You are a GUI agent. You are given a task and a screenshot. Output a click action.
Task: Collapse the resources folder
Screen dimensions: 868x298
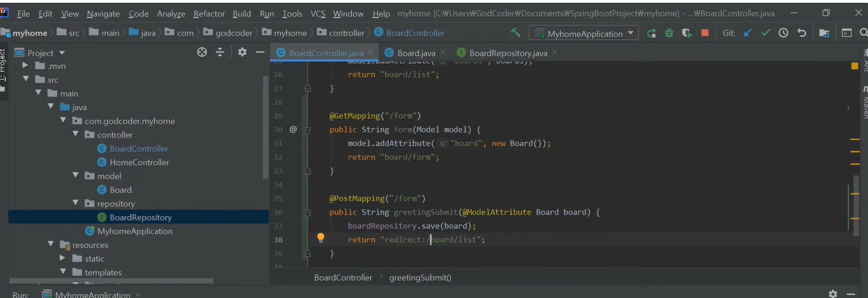point(50,245)
